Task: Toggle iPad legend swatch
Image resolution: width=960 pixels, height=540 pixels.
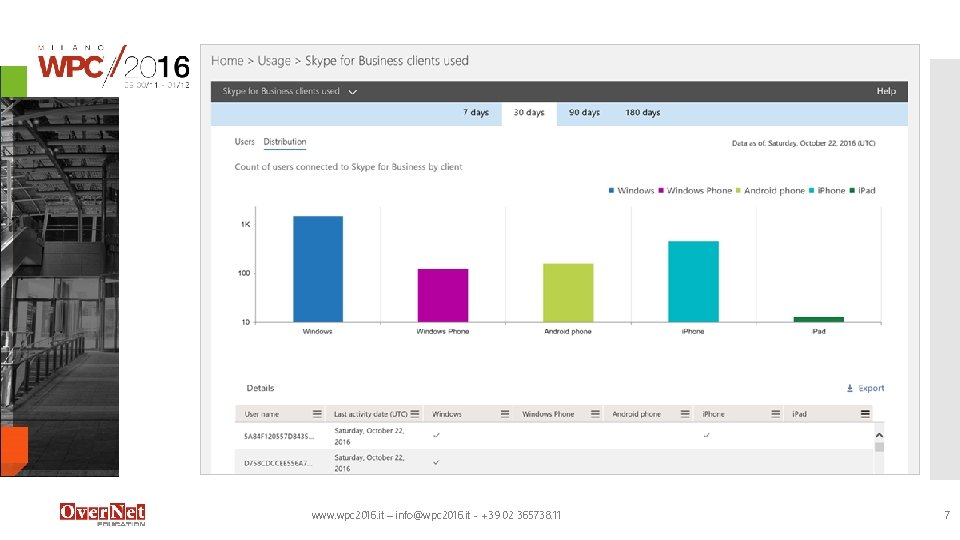Action: coord(852,190)
